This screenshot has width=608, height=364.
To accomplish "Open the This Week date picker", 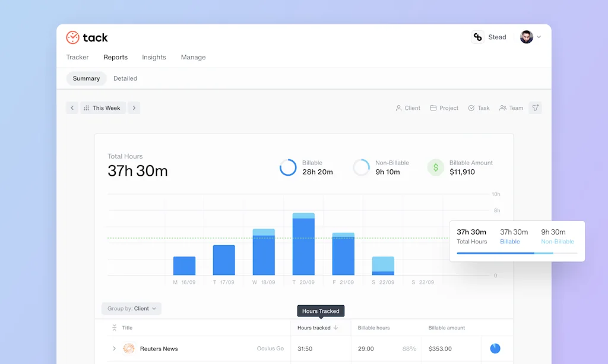I will click(x=103, y=107).
